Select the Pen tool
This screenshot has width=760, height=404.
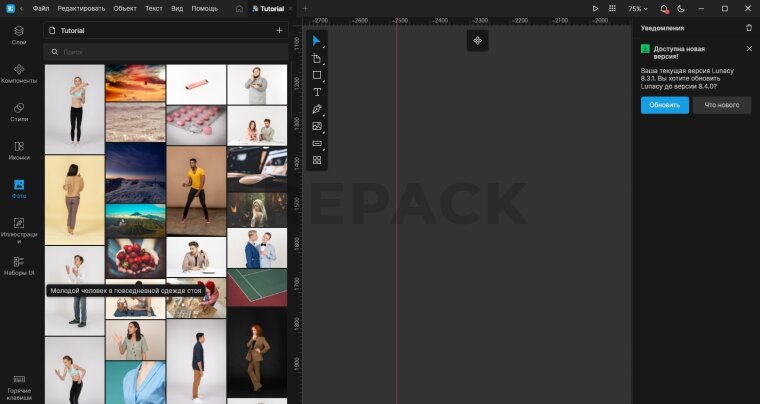[317, 109]
